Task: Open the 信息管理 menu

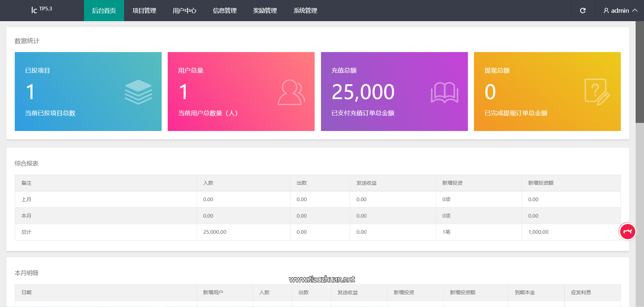Action: click(225, 11)
